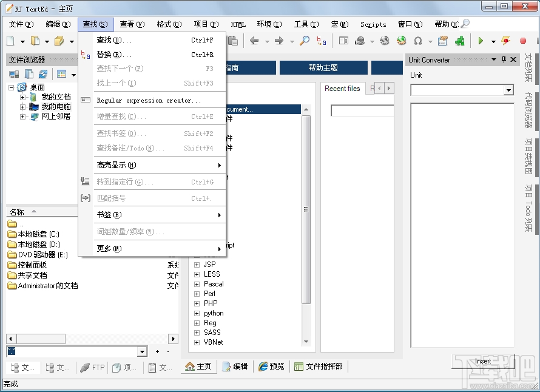Click the replace 'b→a' toolbar icon

322,41
